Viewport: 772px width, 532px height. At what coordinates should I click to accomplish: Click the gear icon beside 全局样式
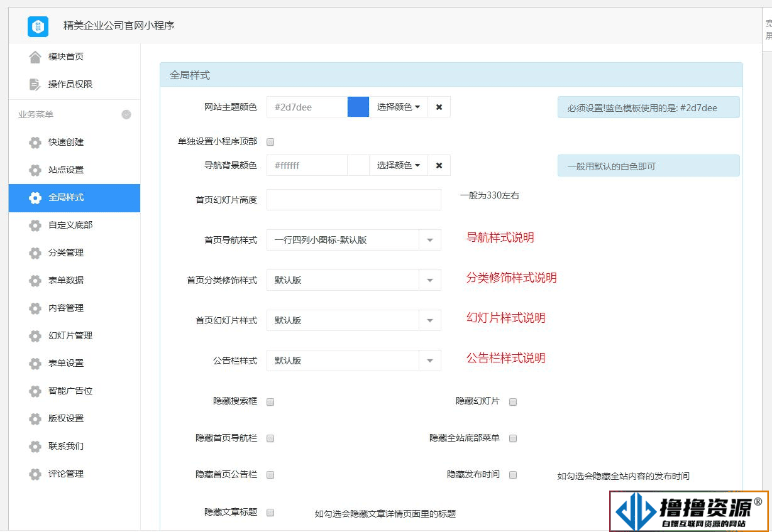35,197
